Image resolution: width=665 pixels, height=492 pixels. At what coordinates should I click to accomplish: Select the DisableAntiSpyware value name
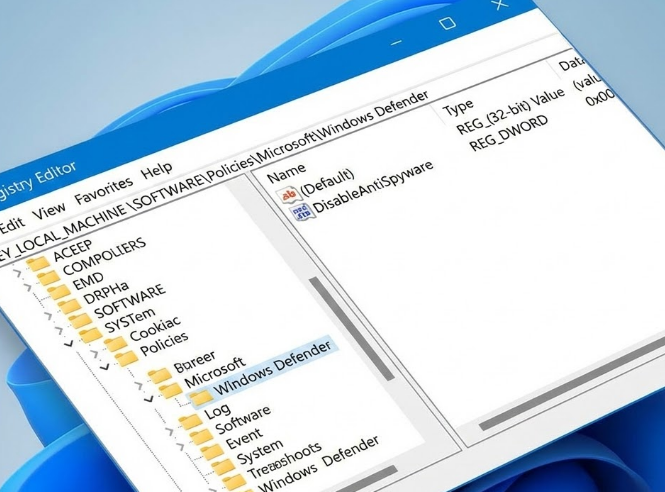pos(373,187)
